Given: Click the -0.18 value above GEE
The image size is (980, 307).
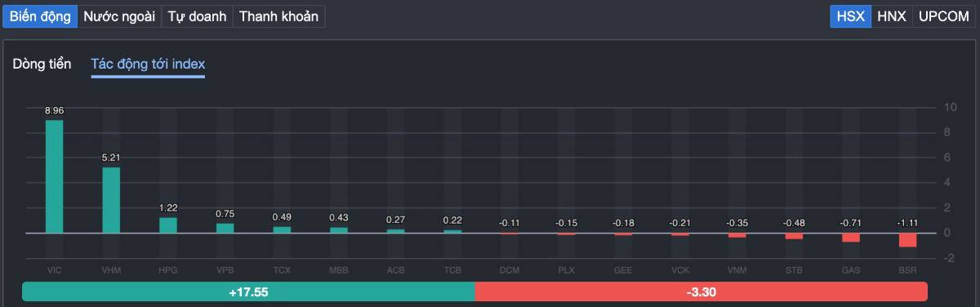Looking at the screenshot, I should 623,223.
